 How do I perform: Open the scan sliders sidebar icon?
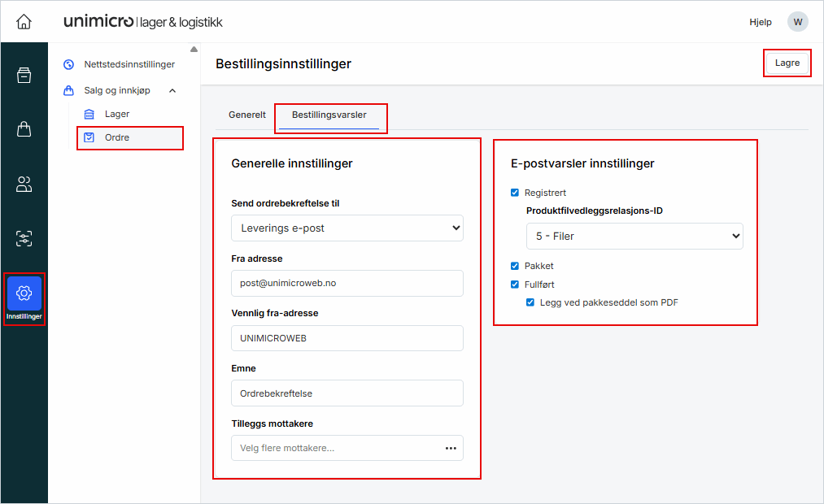click(x=24, y=239)
